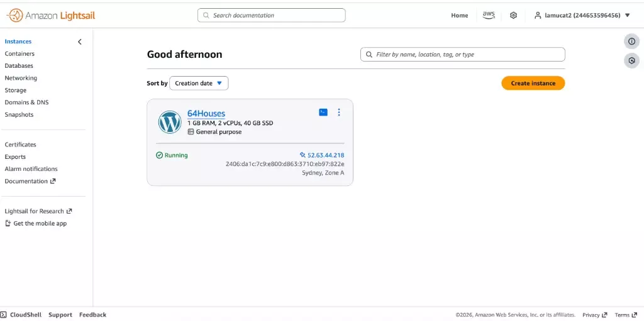
Task: Click the static IP pin icon
Action: point(303,155)
